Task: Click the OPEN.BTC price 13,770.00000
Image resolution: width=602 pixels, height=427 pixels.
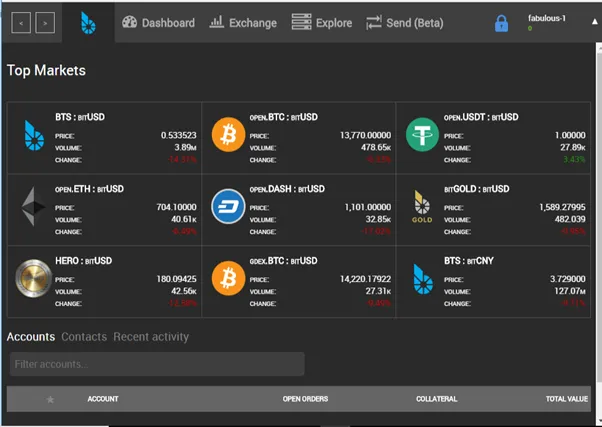Action: [x=366, y=135]
